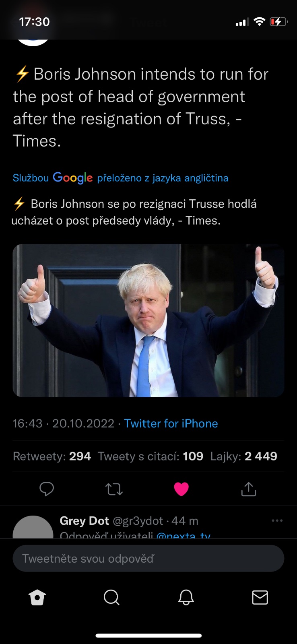Open the three-dot menu on Grey Dot's reply
This screenshot has height=644, width=297.
coord(277,520)
